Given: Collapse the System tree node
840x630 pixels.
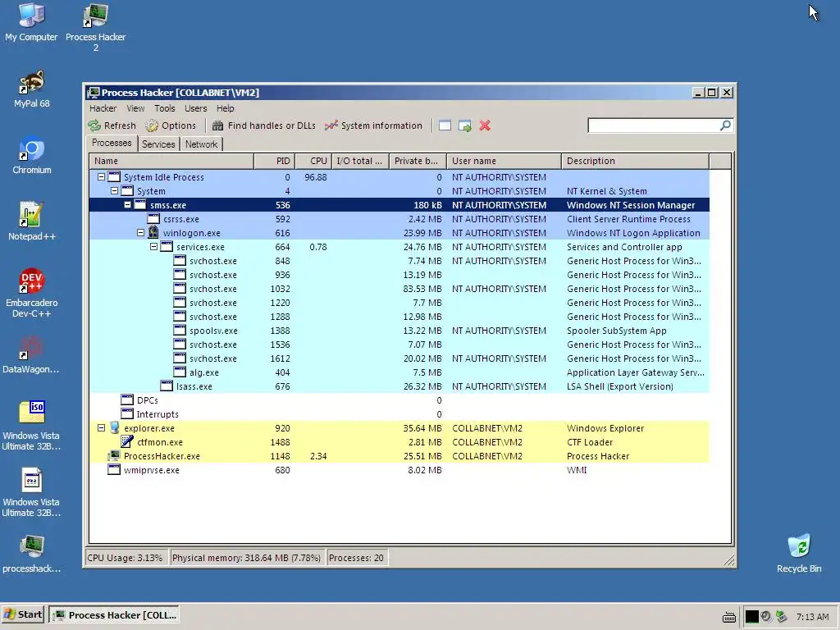Looking at the screenshot, I should click(x=114, y=190).
